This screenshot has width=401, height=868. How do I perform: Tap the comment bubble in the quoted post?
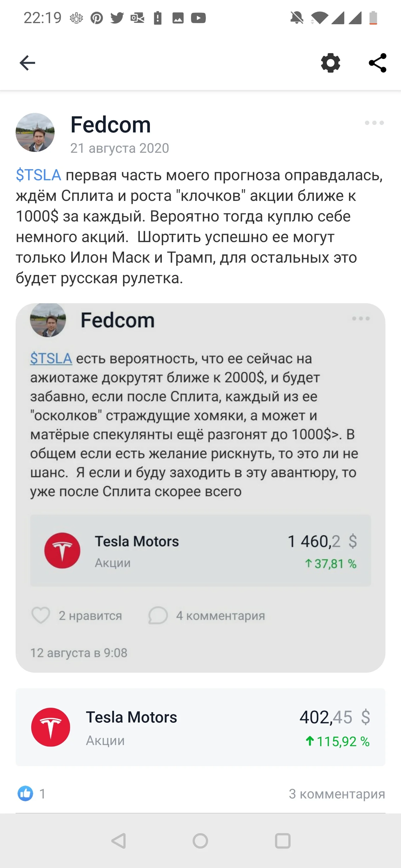158,615
